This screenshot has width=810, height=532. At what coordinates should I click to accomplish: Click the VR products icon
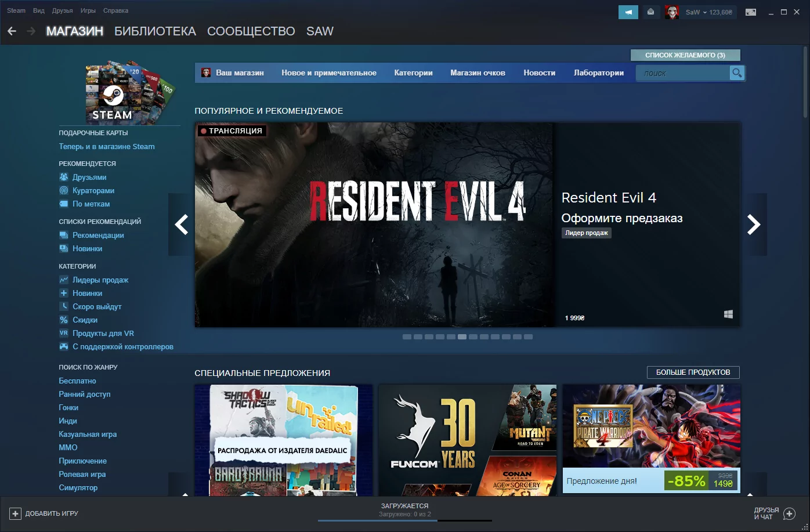(x=64, y=333)
